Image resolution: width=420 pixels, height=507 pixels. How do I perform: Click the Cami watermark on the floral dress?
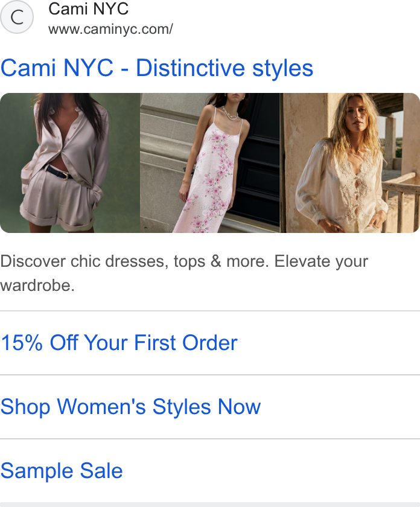211,211
